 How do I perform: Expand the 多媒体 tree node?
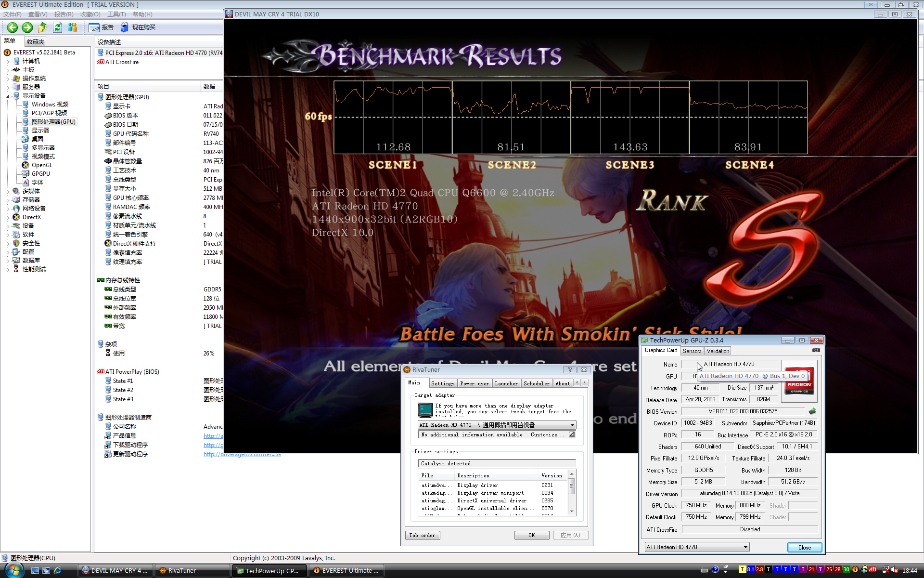pos(8,192)
